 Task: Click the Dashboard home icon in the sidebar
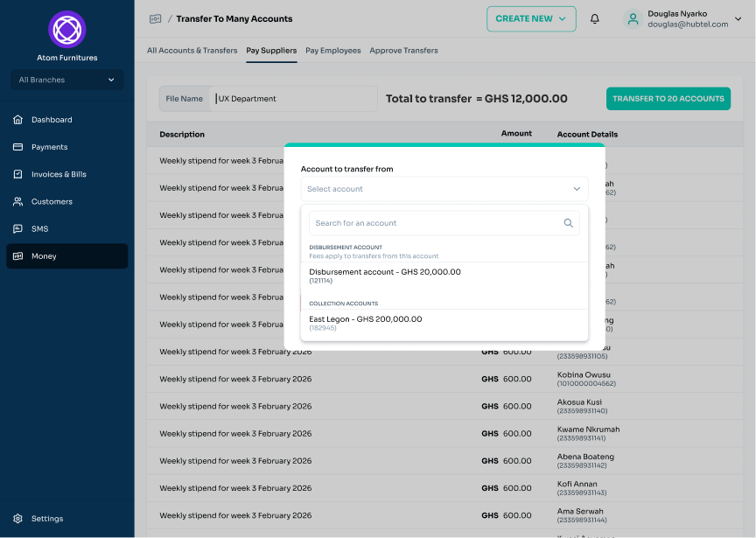click(x=17, y=120)
